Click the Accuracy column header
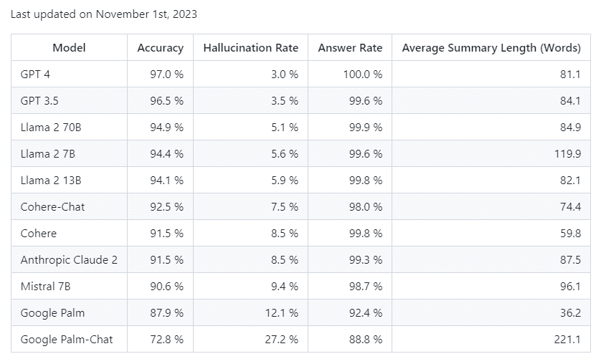 tap(160, 48)
